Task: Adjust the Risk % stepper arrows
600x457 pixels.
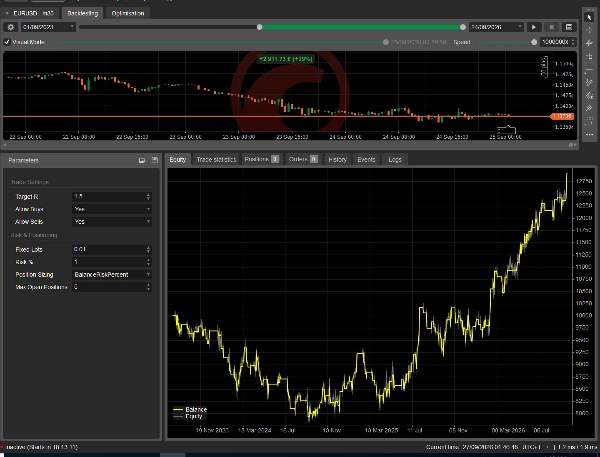Action: [x=148, y=262]
